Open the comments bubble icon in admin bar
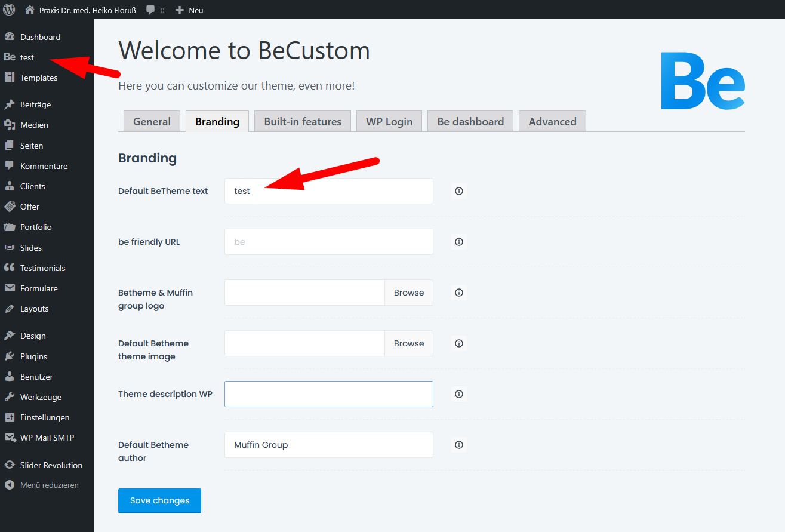The image size is (785, 532). (x=151, y=10)
